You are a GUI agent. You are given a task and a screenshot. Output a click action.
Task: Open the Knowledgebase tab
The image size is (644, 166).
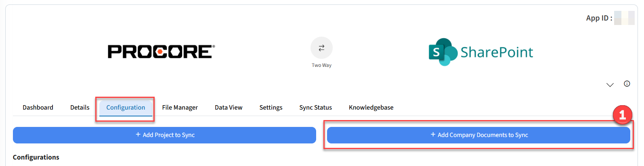tap(371, 108)
